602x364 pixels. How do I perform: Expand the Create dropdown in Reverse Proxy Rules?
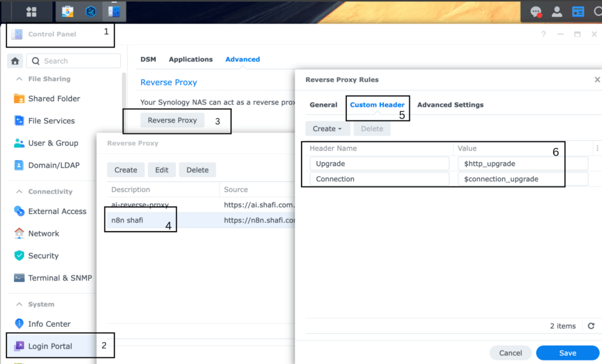coord(327,129)
